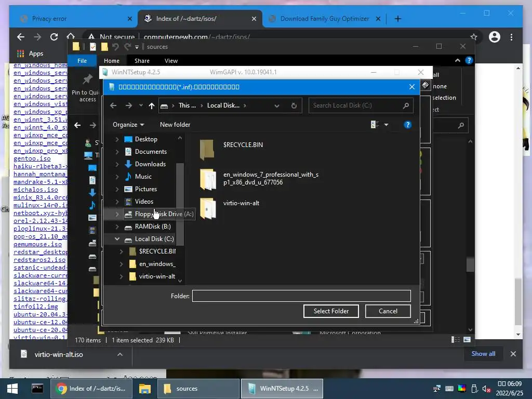The height and width of the screenshot is (399, 532).
Task: Collapse Local Disk (C:) tree node
Action: coord(117,239)
